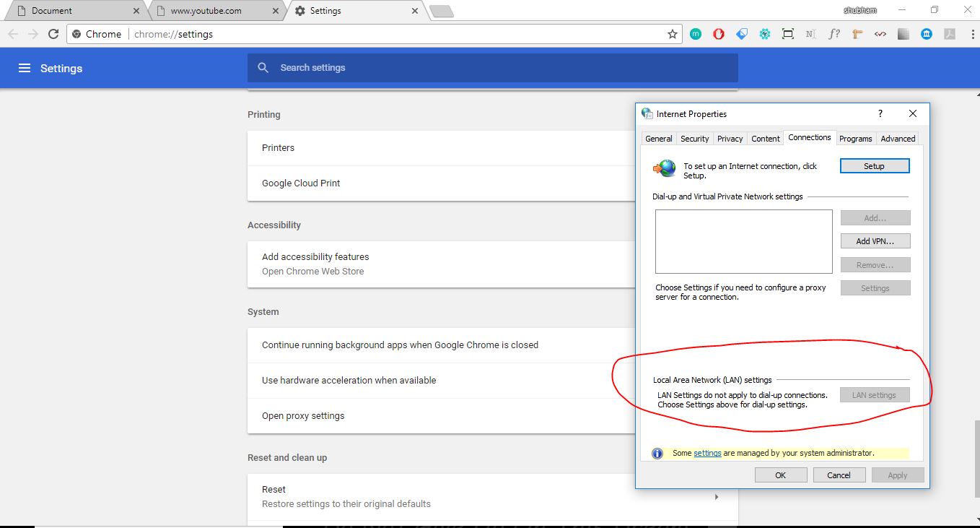Click the LAN settings button
980x528 pixels.
(x=875, y=395)
